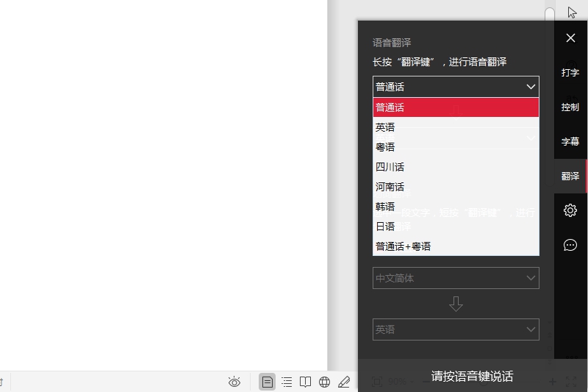Switch to the 字幕 tab
The height and width of the screenshot is (392, 588).
coord(570,141)
